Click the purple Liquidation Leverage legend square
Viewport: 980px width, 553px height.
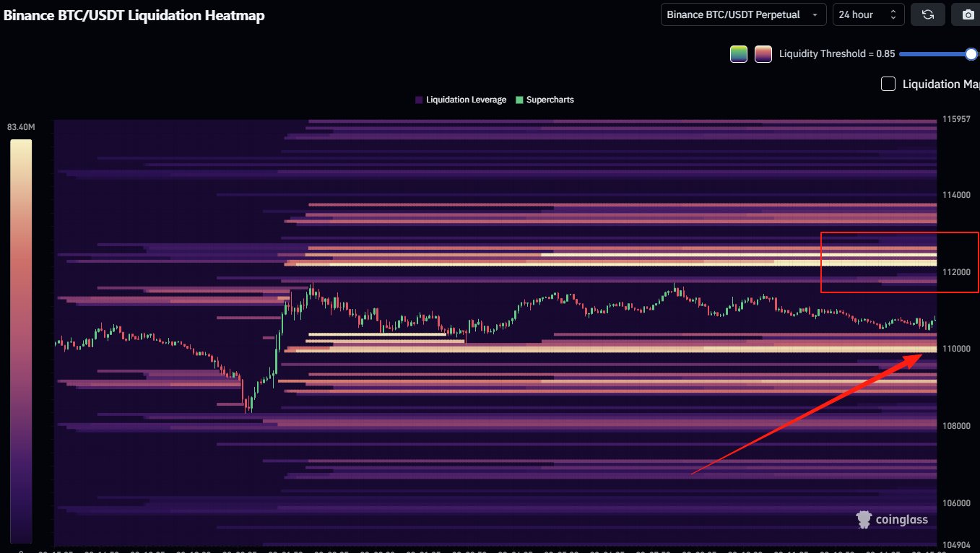coord(419,100)
